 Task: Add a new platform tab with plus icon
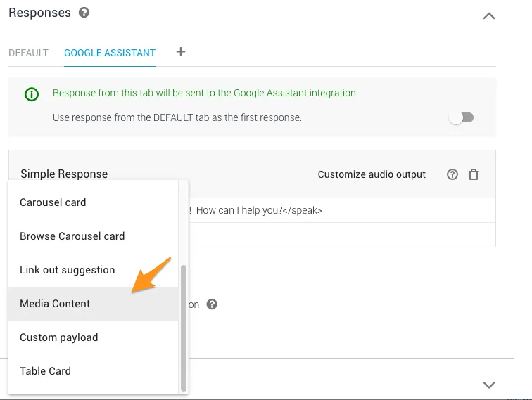pyautogui.click(x=181, y=52)
